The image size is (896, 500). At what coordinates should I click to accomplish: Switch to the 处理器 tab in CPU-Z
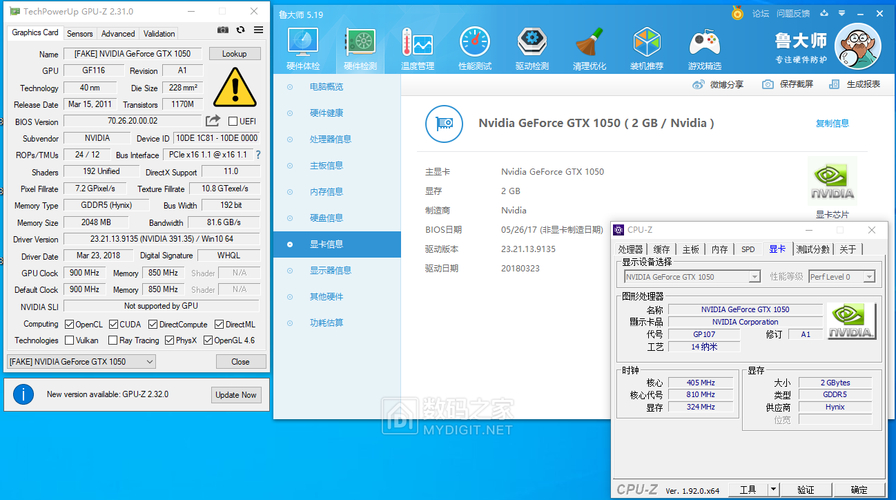coord(631,249)
